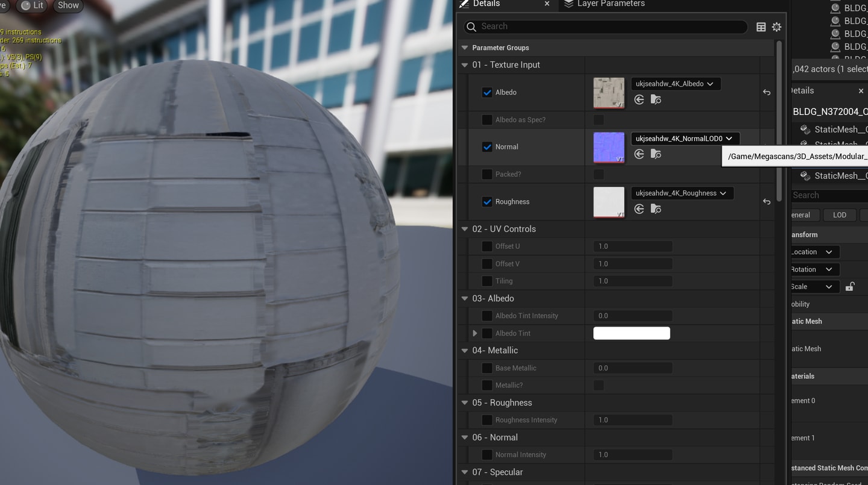Close the material Details tab
The image size is (868, 485).
pos(547,4)
